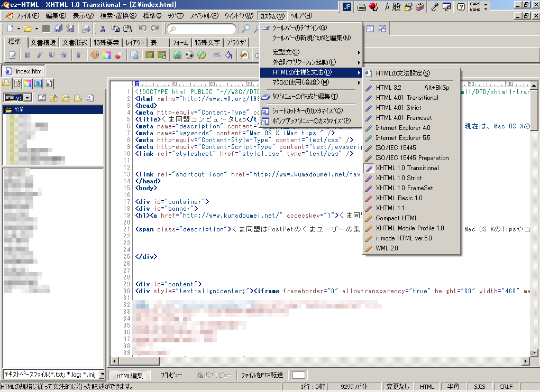Click the scissors cut icon
Image resolution: width=540 pixels, height=392 pixels.
(x=103, y=29)
